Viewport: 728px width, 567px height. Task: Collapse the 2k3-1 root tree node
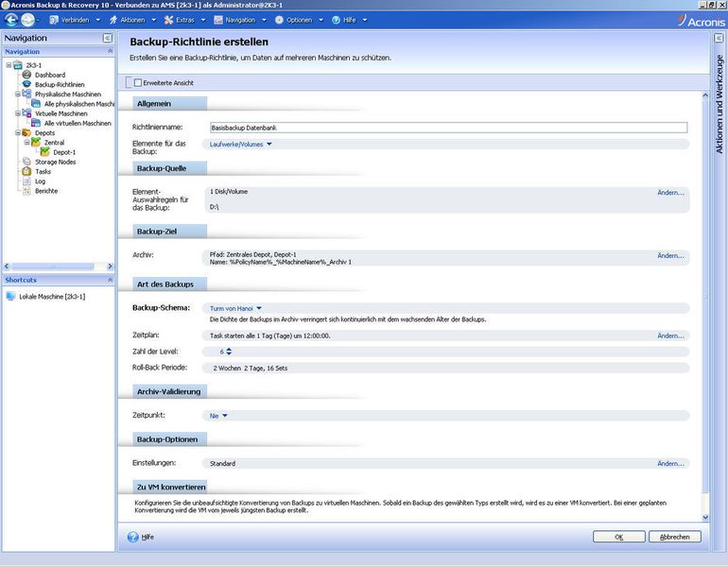[9, 65]
